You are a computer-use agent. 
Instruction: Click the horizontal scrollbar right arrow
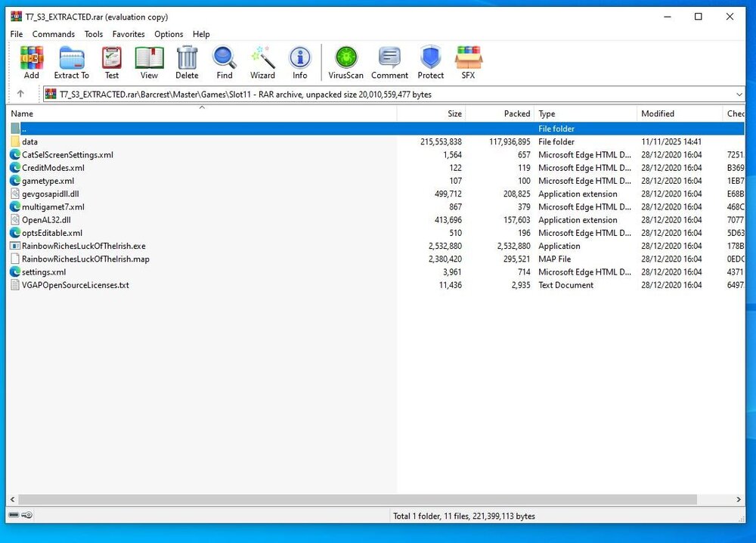pyautogui.click(x=738, y=500)
